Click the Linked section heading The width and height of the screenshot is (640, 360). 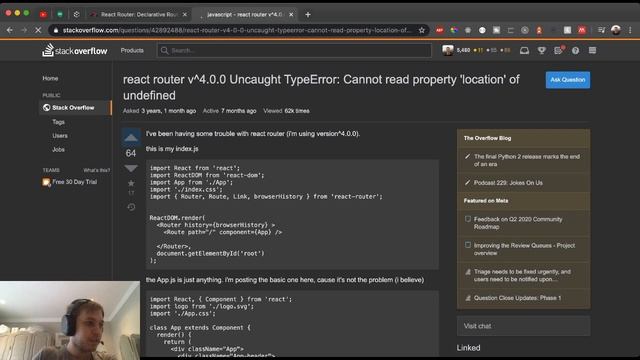coord(468,348)
